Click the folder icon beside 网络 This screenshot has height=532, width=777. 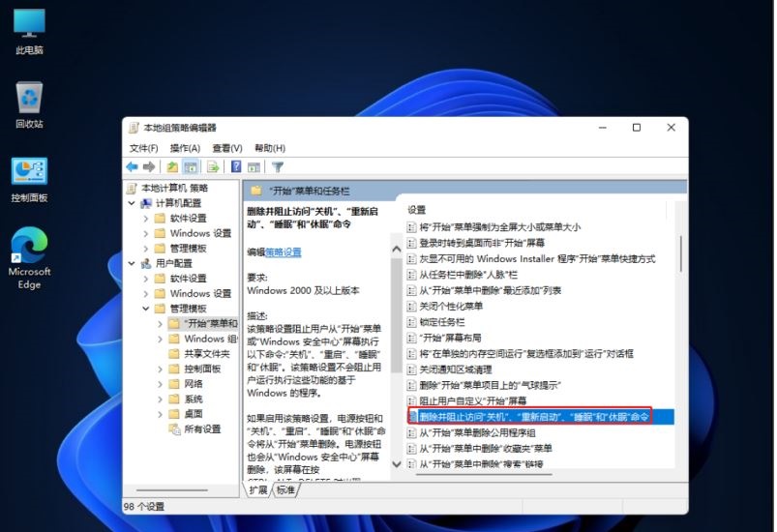174,384
